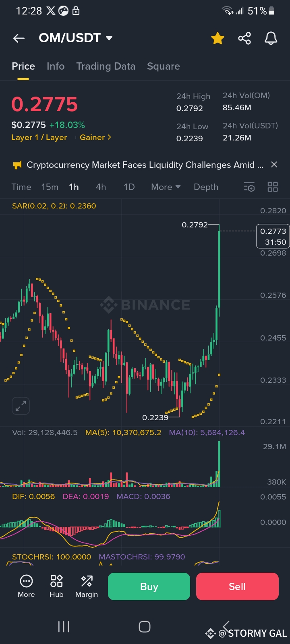Tap the Vol: 29,128,446.5 label

pos(45,432)
